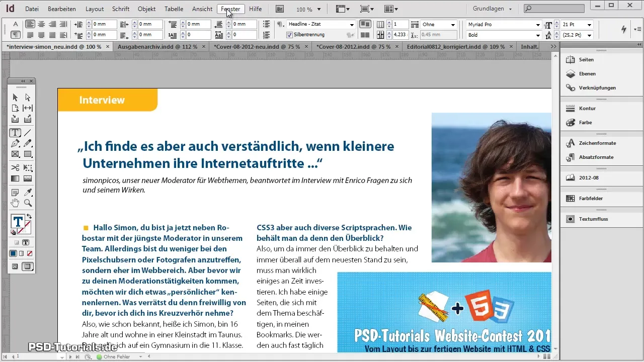Select the Pen tool
The width and height of the screenshot is (644, 362).
click(x=15, y=143)
